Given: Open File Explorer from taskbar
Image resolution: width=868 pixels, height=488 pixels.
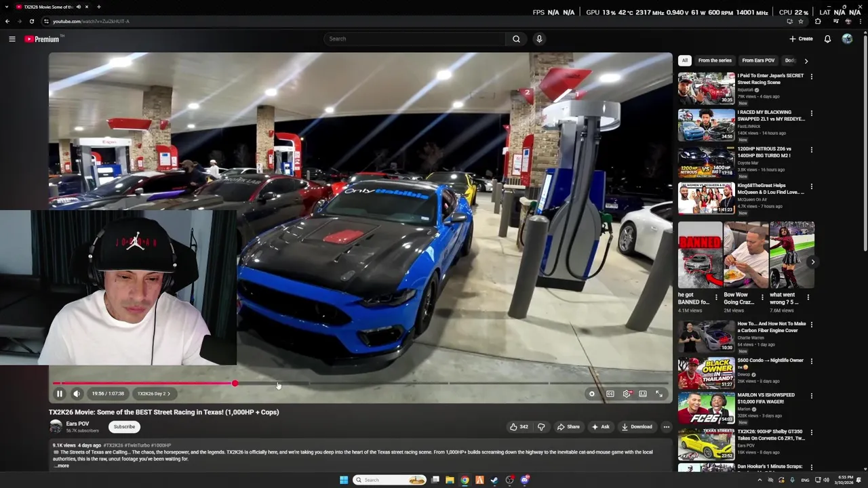Looking at the screenshot, I should 450,480.
